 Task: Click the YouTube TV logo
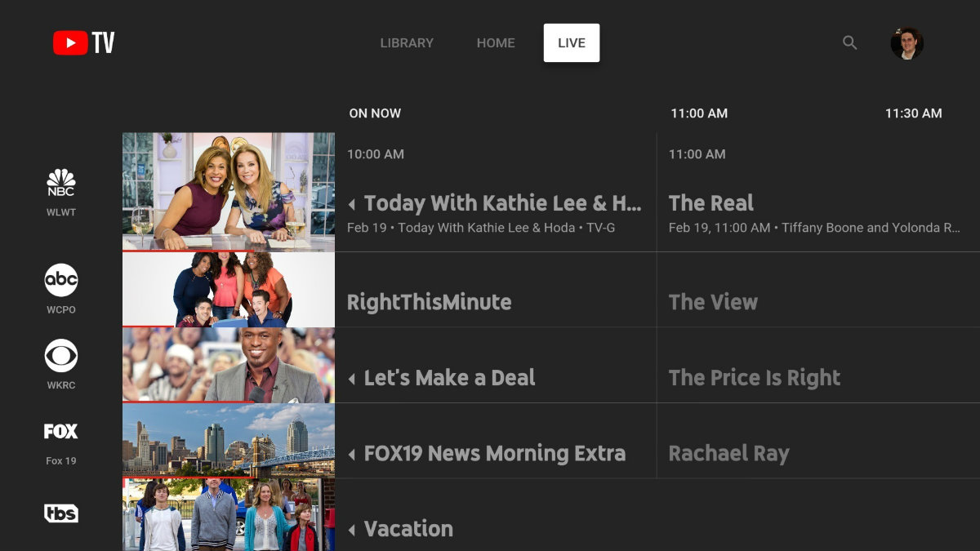[84, 42]
